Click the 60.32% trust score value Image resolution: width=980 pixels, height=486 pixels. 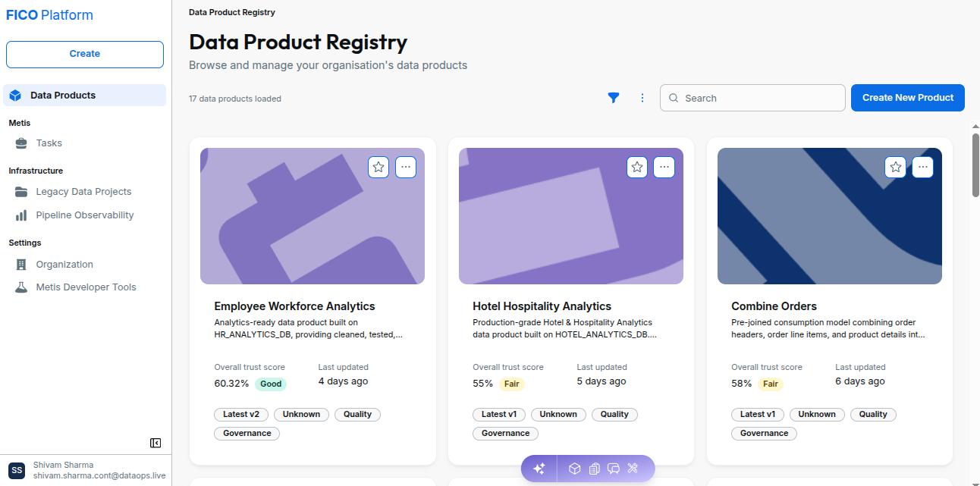[231, 384]
